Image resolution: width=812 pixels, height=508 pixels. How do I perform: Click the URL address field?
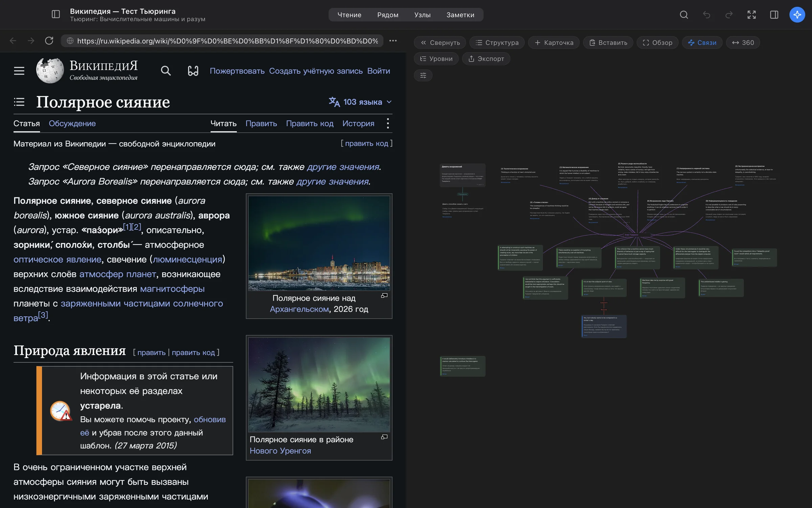point(222,41)
